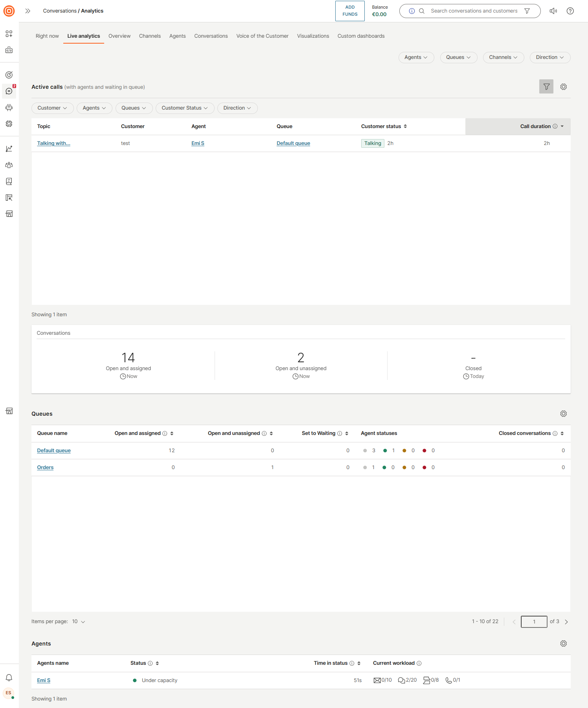Click the search filter funnel icon
588x708 pixels.
(x=527, y=11)
